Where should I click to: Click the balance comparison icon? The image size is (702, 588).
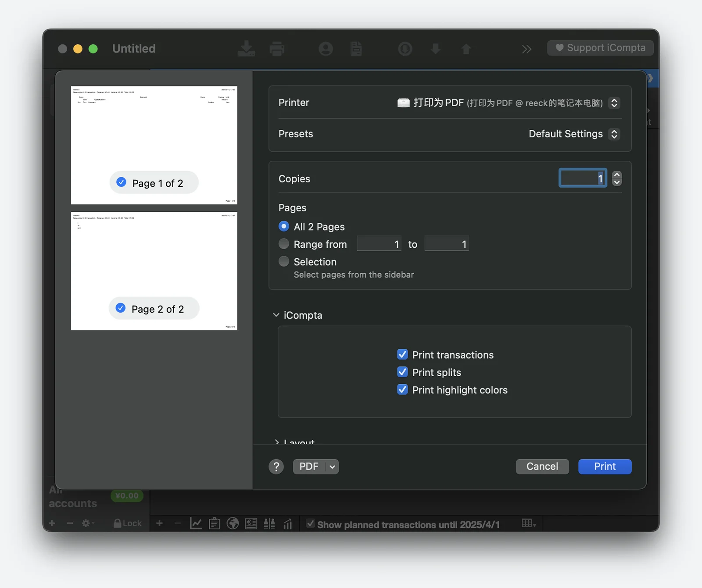(269, 523)
